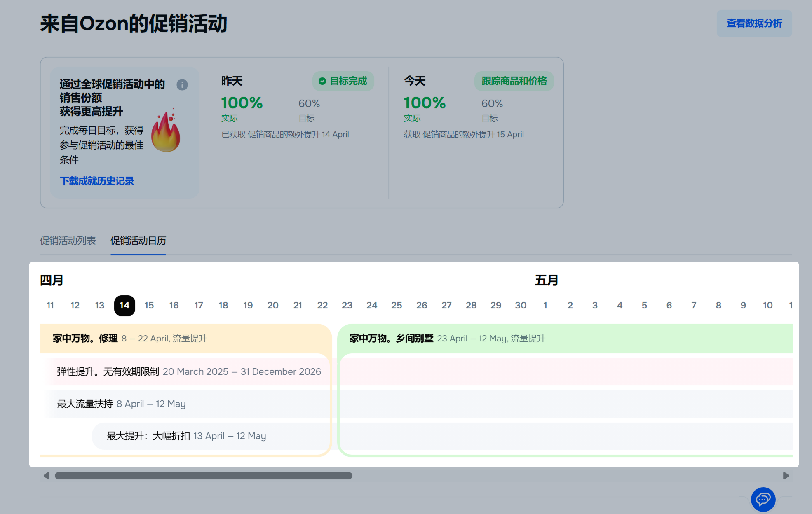
Task: Select 促销活动日历 tab
Action: point(138,241)
